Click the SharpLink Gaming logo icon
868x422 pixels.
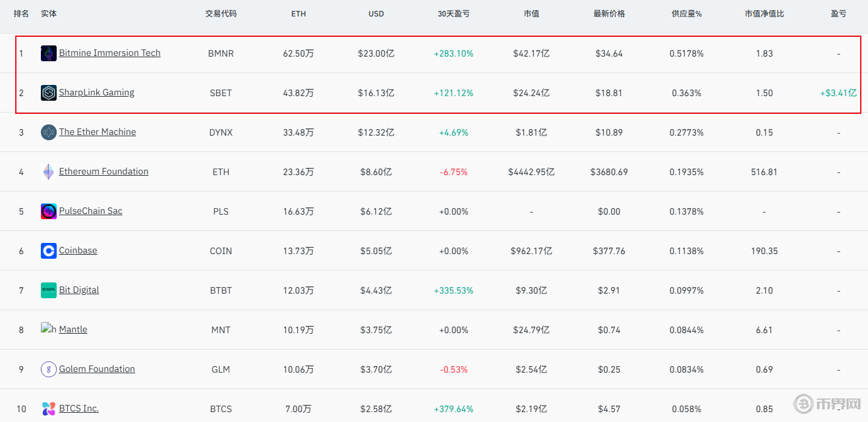(x=49, y=93)
